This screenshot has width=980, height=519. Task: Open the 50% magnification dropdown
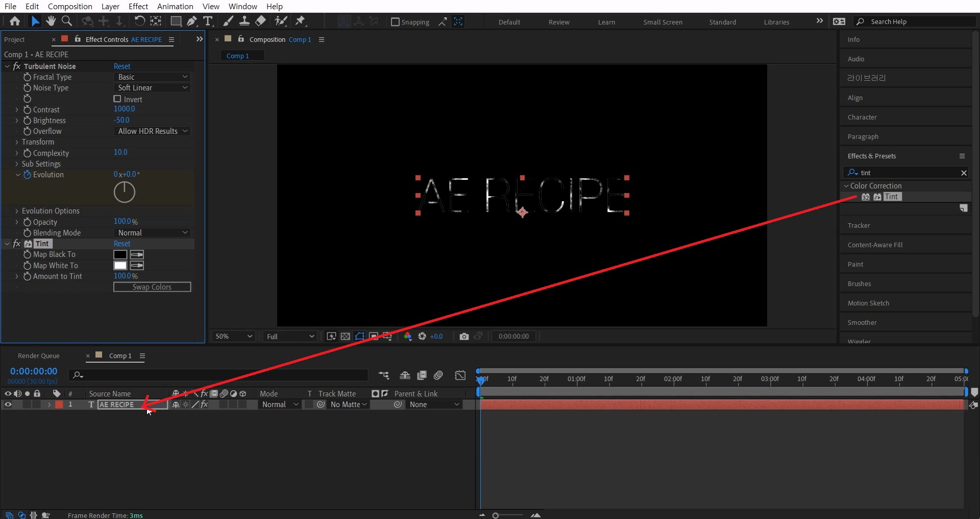point(233,336)
